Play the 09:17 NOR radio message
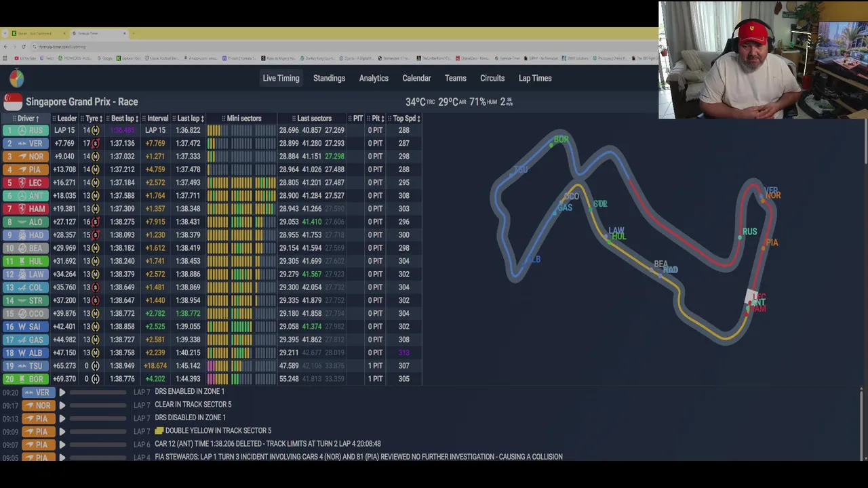Image resolution: width=868 pixels, height=488 pixels. click(x=62, y=405)
